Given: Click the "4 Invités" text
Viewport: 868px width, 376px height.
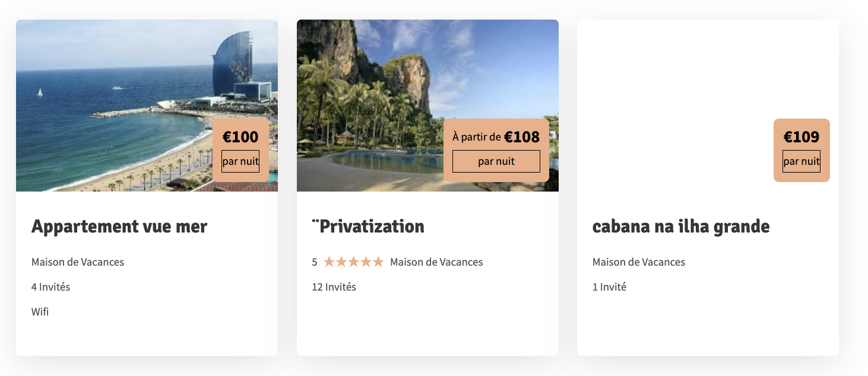Looking at the screenshot, I should [51, 287].
